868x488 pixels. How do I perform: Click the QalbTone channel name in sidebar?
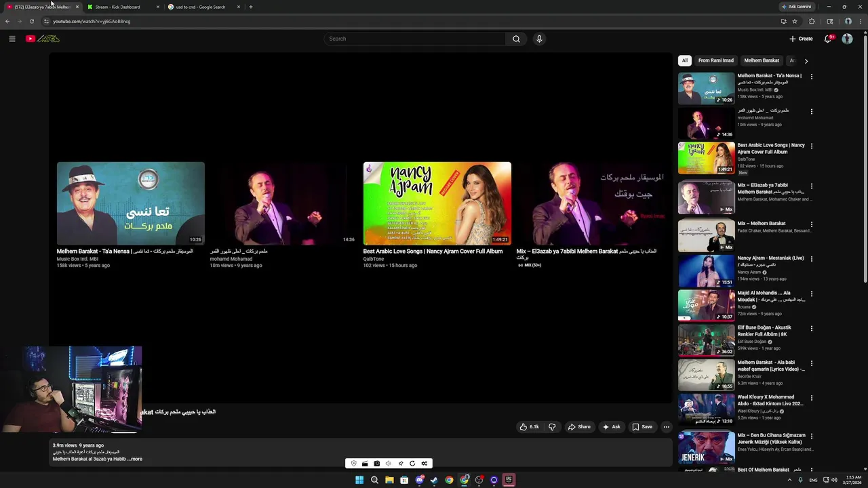[x=746, y=159]
